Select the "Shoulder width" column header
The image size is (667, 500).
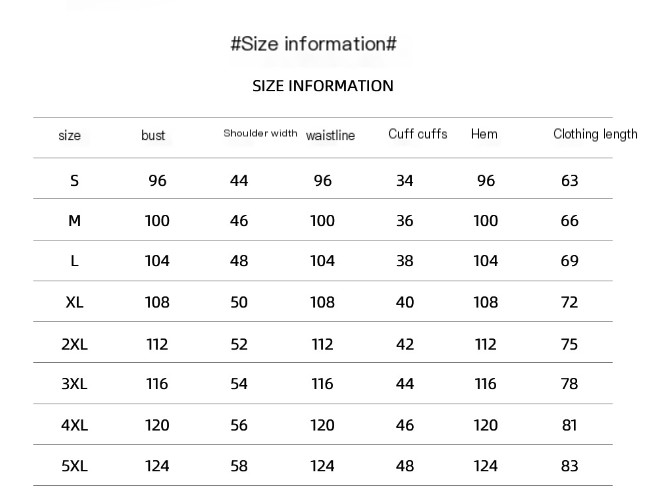[260, 133]
